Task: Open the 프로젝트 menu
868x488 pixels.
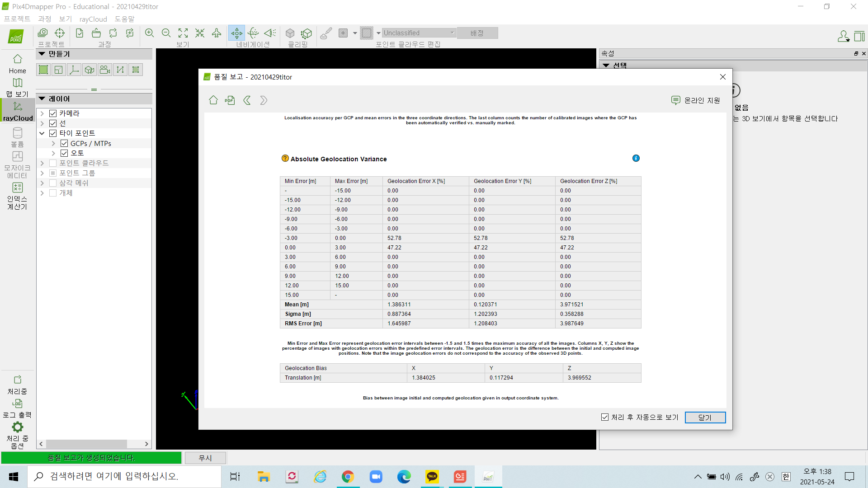Action: (17, 19)
